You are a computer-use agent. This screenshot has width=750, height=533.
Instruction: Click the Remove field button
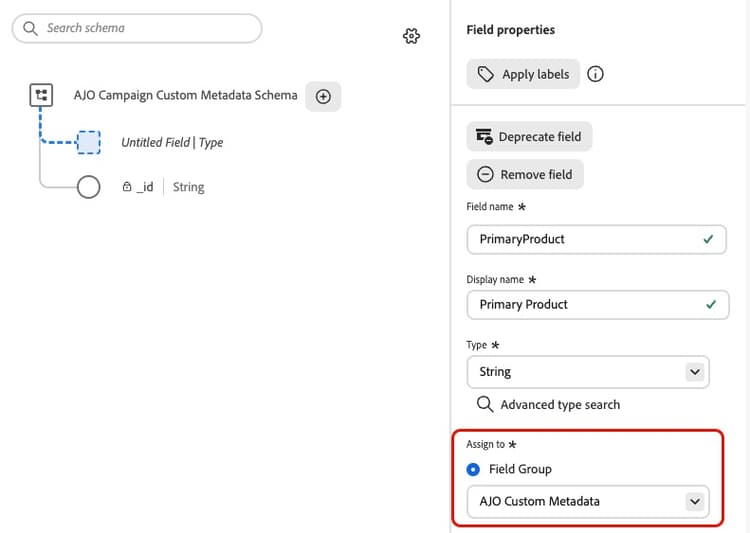click(525, 175)
